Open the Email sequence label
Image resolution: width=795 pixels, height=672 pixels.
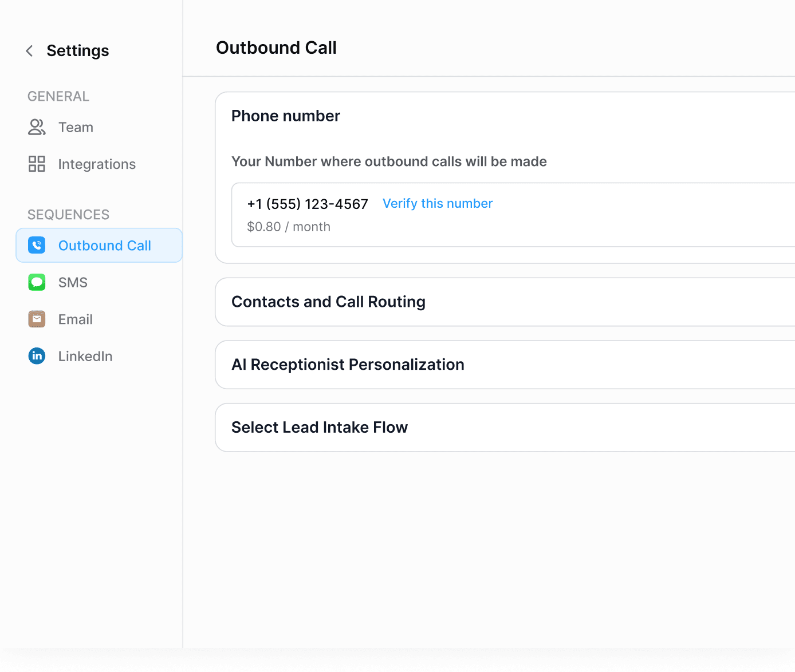point(75,319)
